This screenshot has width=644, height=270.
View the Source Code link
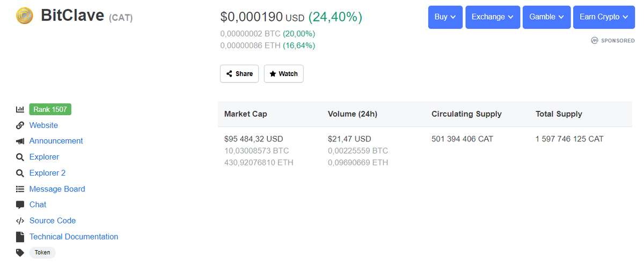point(53,221)
